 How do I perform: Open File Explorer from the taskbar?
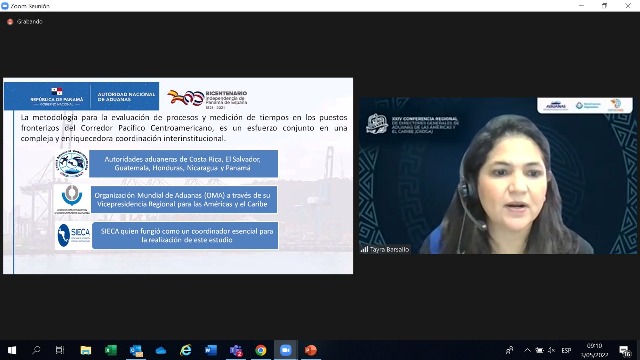(x=86, y=350)
